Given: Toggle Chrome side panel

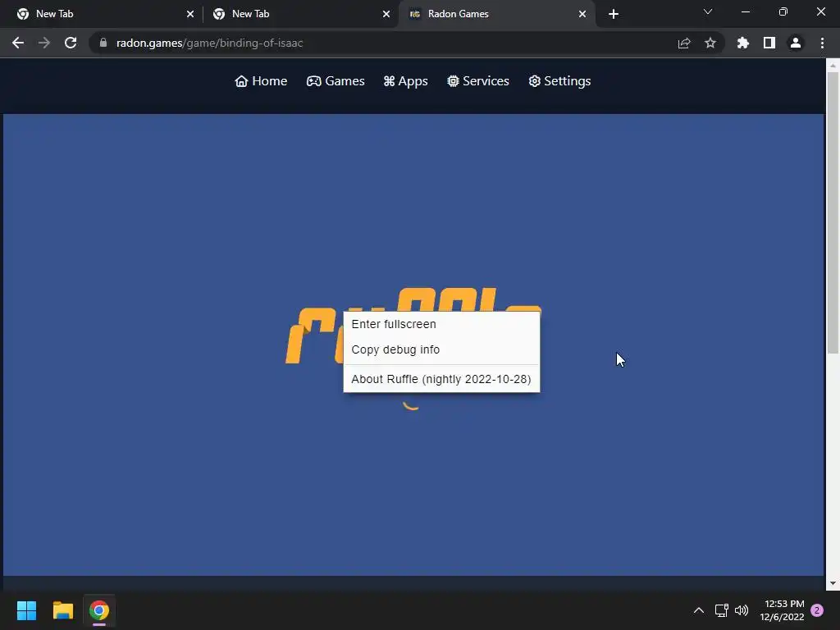Looking at the screenshot, I should click(x=769, y=43).
